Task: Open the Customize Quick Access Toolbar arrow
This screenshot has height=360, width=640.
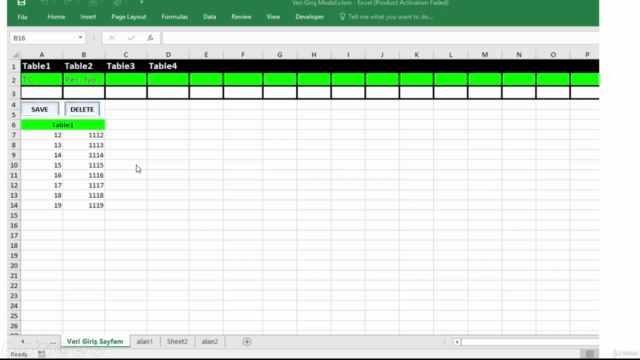Action: coord(142,2)
